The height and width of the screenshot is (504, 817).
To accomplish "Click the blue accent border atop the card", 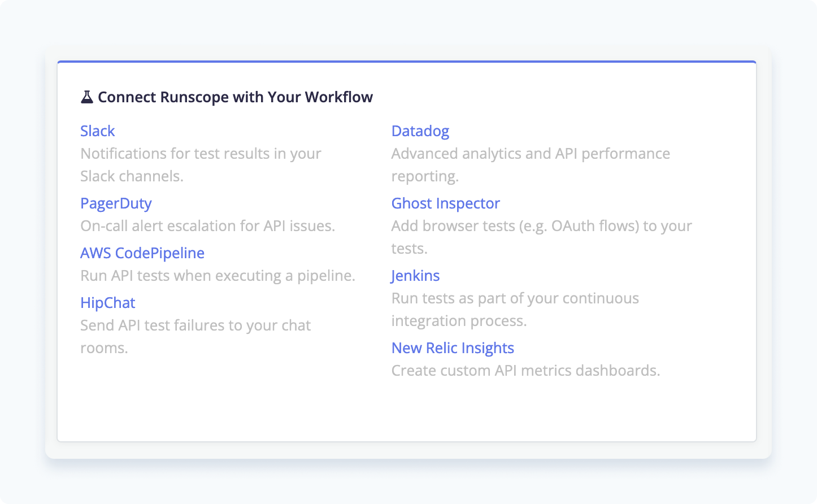I will tap(407, 62).
